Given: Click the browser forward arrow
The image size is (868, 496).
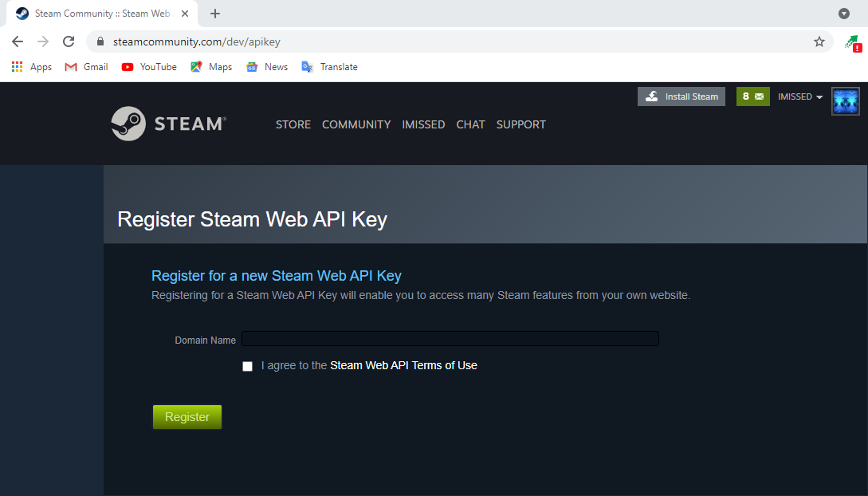Looking at the screenshot, I should point(43,41).
